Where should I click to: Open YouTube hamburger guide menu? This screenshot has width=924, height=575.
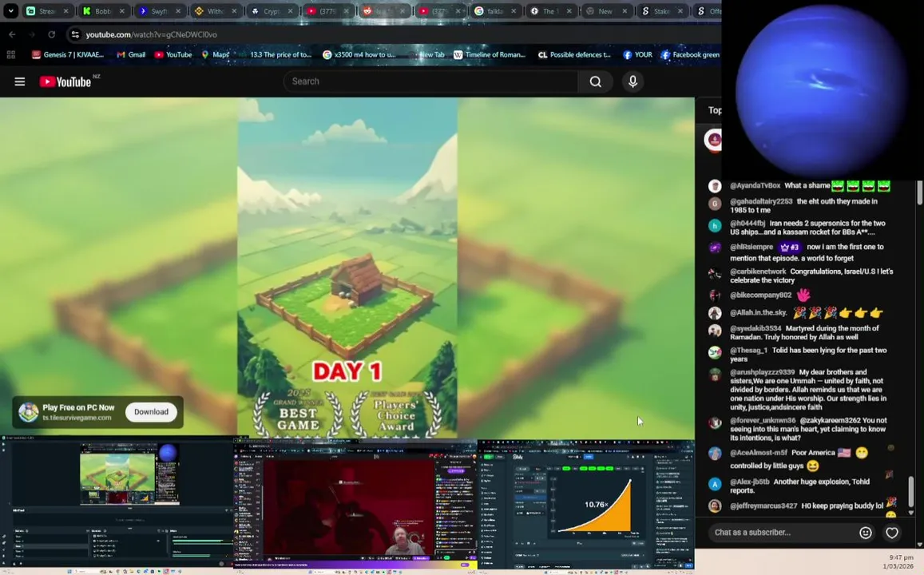pos(19,81)
